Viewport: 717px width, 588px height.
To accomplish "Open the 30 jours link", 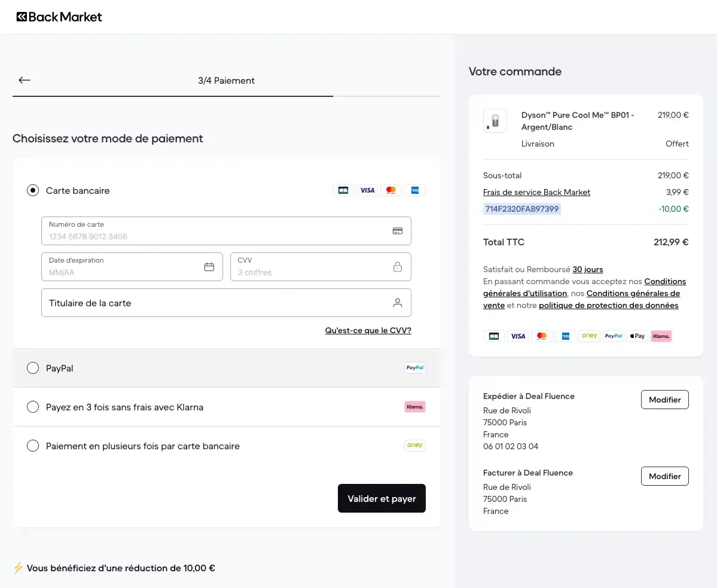I will [x=588, y=269].
